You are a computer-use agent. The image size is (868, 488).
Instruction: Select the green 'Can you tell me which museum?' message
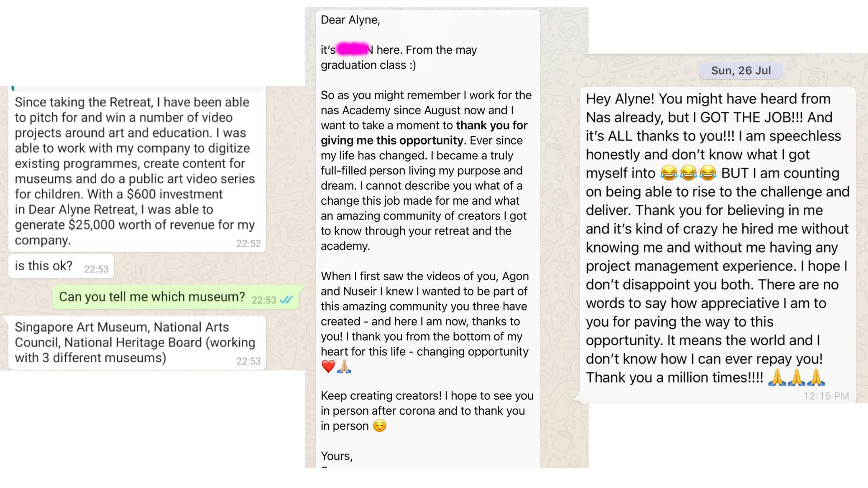(x=175, y=297)
